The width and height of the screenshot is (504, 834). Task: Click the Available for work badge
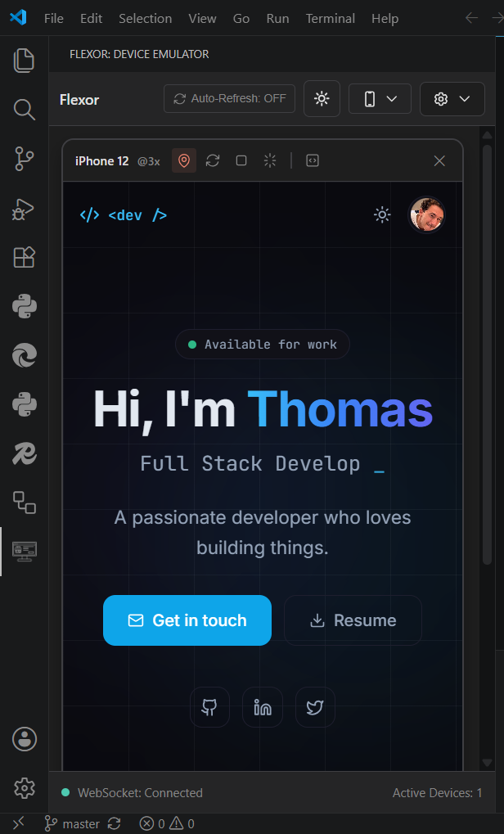tap(263, 344)
